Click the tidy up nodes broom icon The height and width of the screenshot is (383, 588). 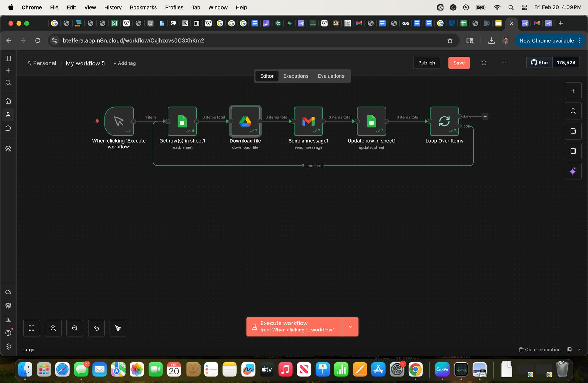[x=118, y=328]
